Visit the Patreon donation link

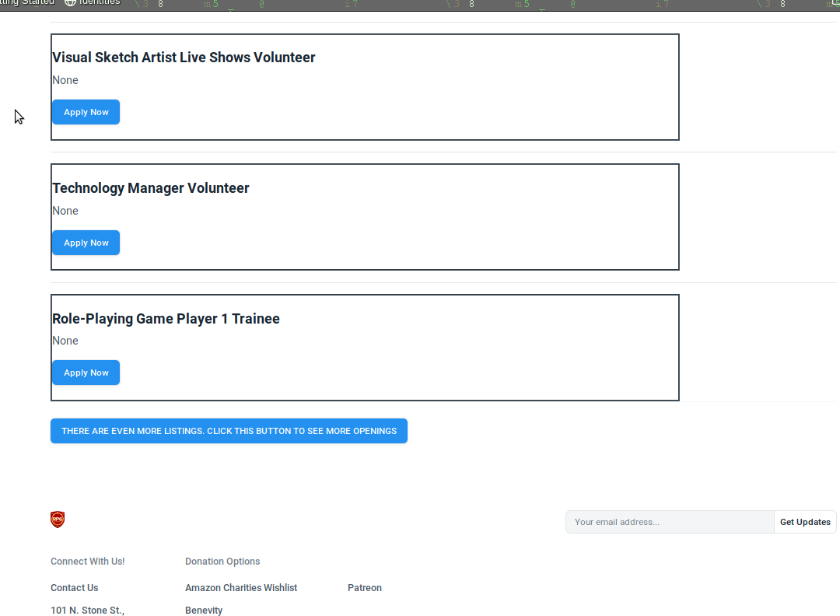pos(365,588)
